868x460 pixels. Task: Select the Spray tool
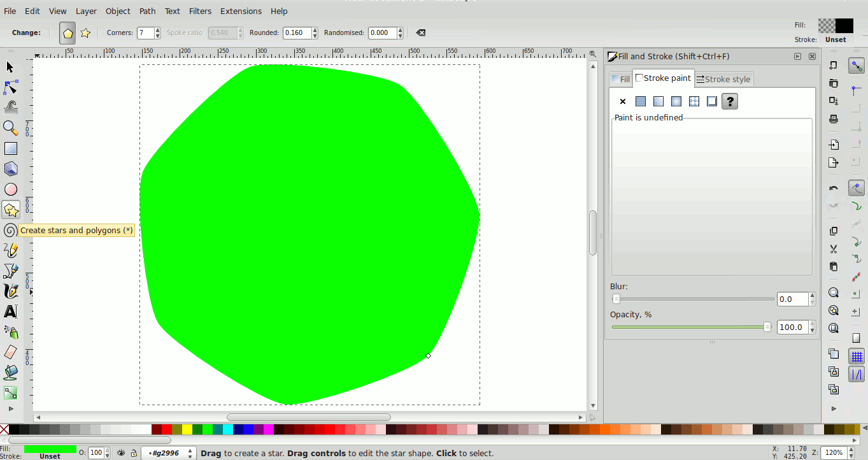(10, 332)
